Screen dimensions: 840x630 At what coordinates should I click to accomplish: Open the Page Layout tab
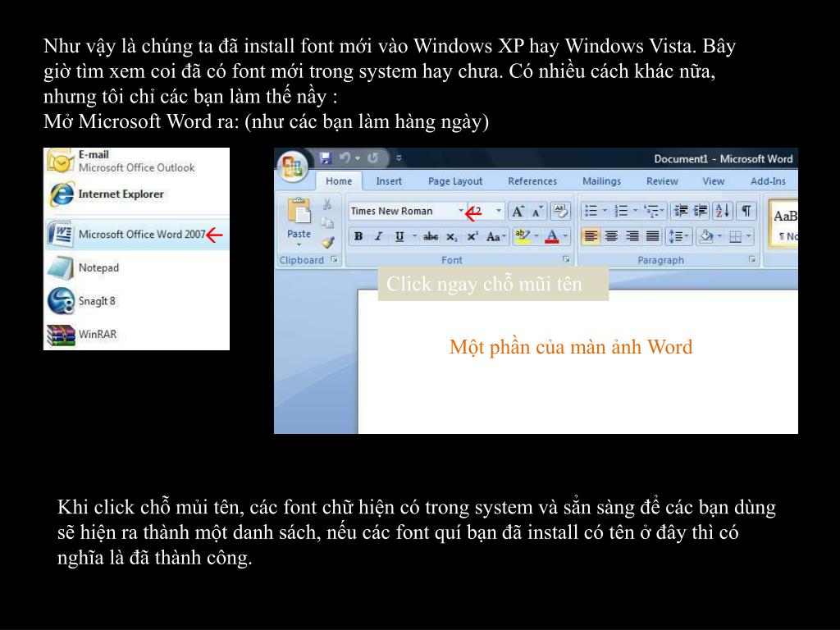pos(454,181)
